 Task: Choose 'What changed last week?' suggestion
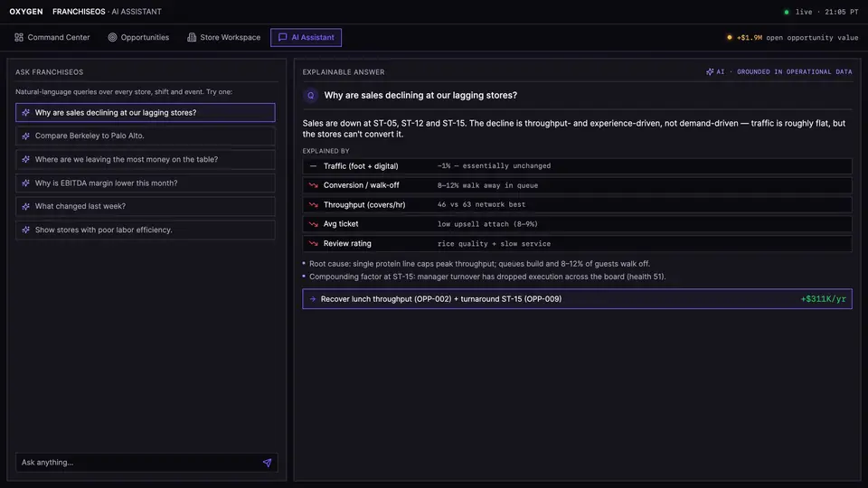(x=146, y=206)
